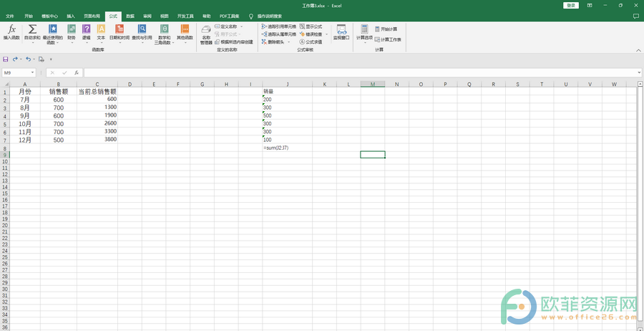
Task: Click Trace Dependents (追踪从属单元格)
Action: click(x=278, y=34)
